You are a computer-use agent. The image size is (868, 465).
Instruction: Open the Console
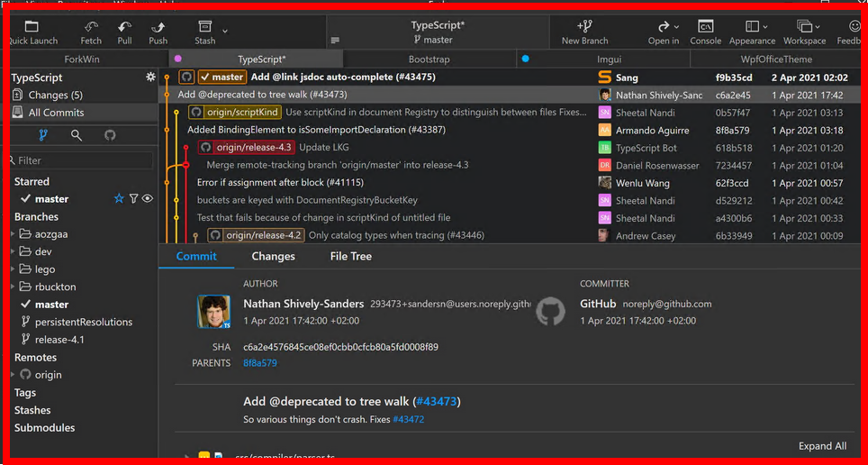[x=705, y=32]
